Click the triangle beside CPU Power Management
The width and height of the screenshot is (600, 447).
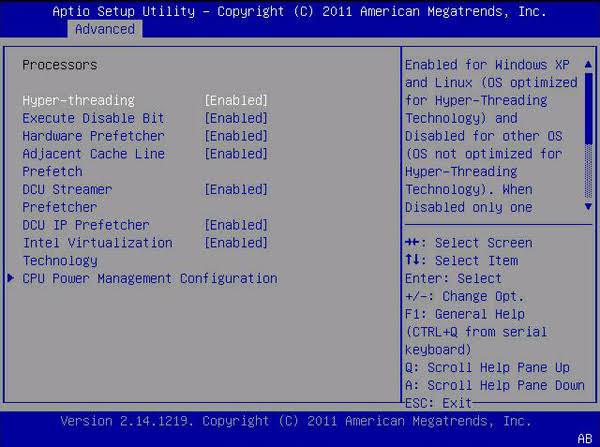tap(11, 278)
